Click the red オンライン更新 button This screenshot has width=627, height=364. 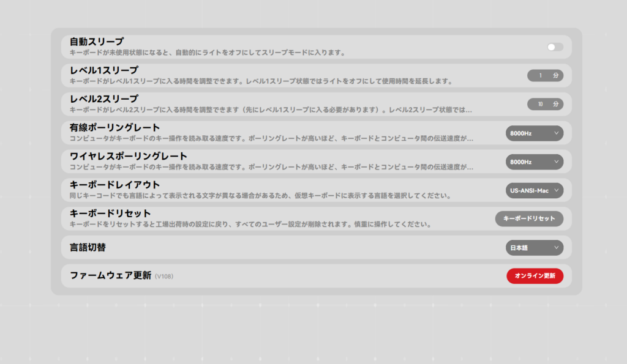coord(535,276)
